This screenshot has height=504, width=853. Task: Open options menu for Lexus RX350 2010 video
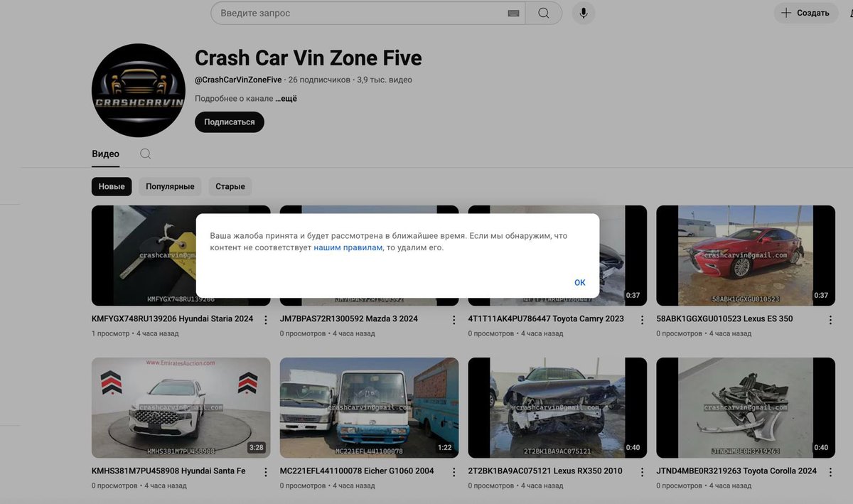coord(643,472)
